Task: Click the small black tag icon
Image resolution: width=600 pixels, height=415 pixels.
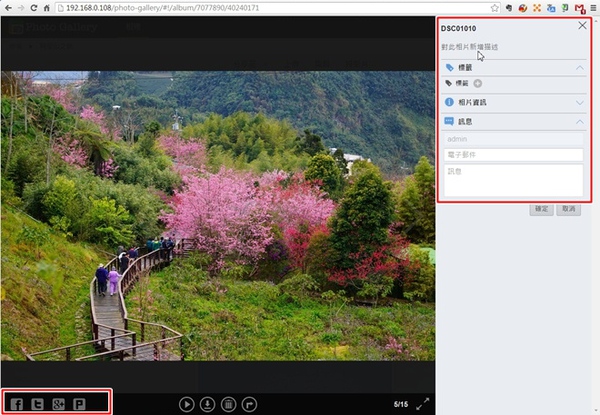Action: [x=448, y=83]
